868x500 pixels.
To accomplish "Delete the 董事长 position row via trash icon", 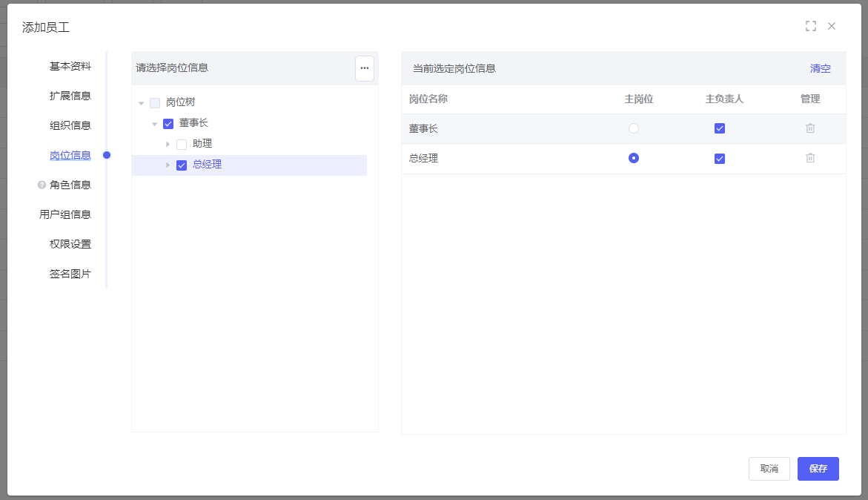I will pyautogui.click(x=810, y=128).
